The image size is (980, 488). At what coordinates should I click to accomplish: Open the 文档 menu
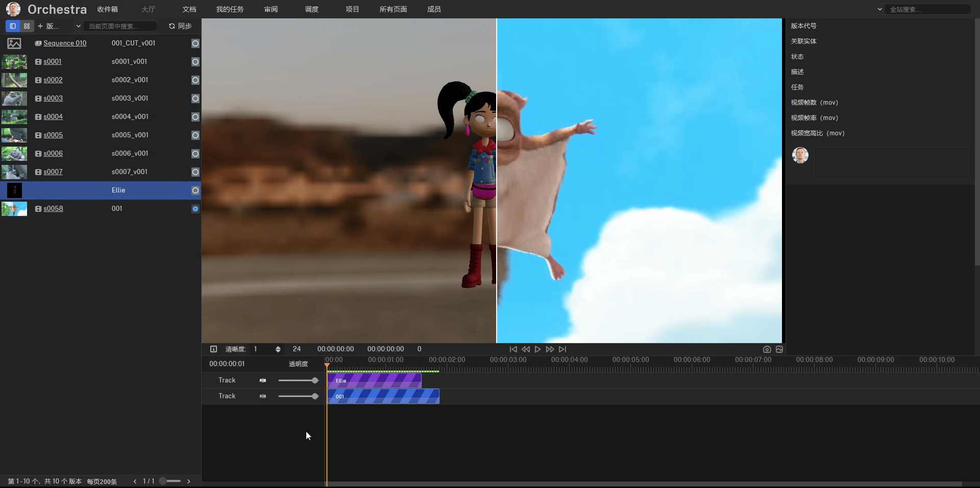189,9
